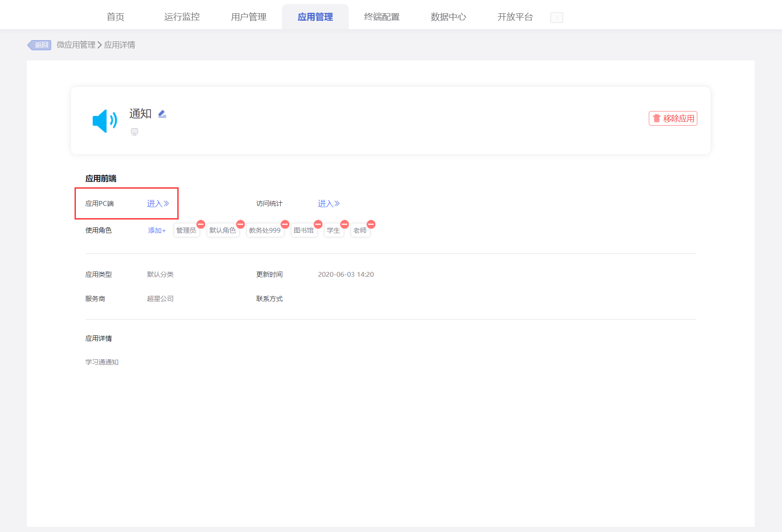The image size is (782, 532).
Task: Click the edit pencil icon beside 通知
Action: [x=162, y=114]
